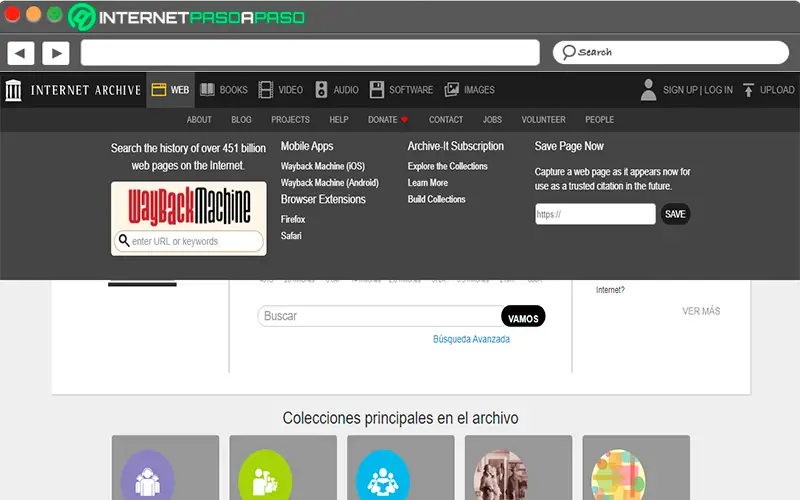Click the Build Collections link

436,199
